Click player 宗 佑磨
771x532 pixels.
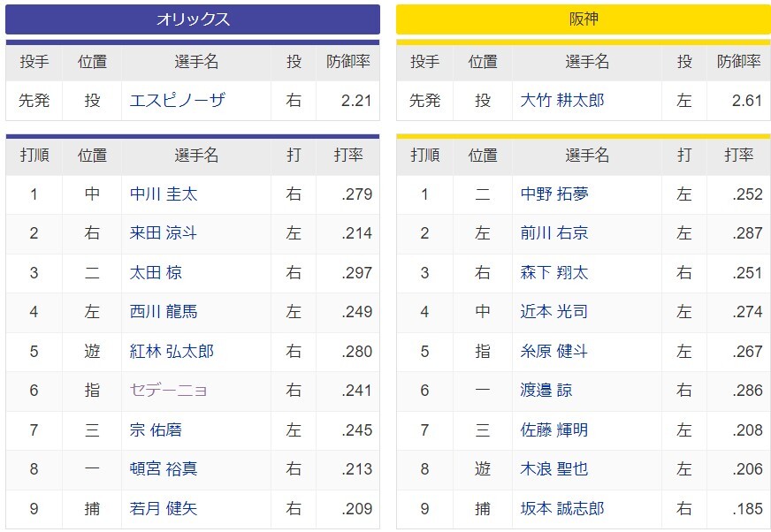click(156, 429)
